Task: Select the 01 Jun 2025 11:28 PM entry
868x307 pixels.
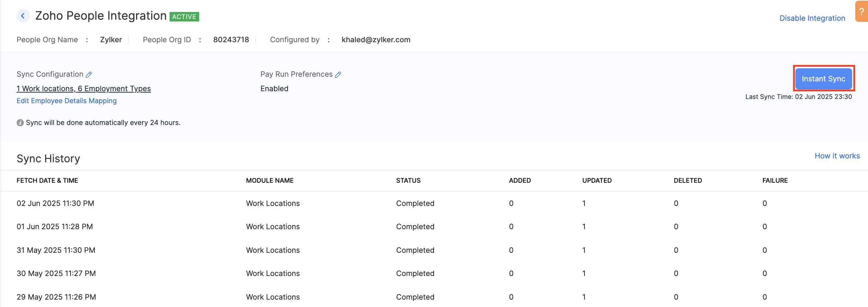Action: pos(55,227)
